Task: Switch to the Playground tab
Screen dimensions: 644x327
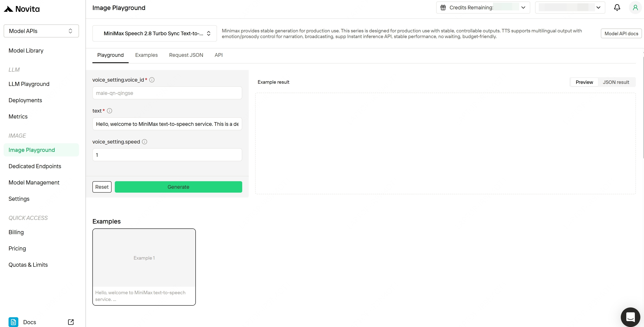Action: 110,55
